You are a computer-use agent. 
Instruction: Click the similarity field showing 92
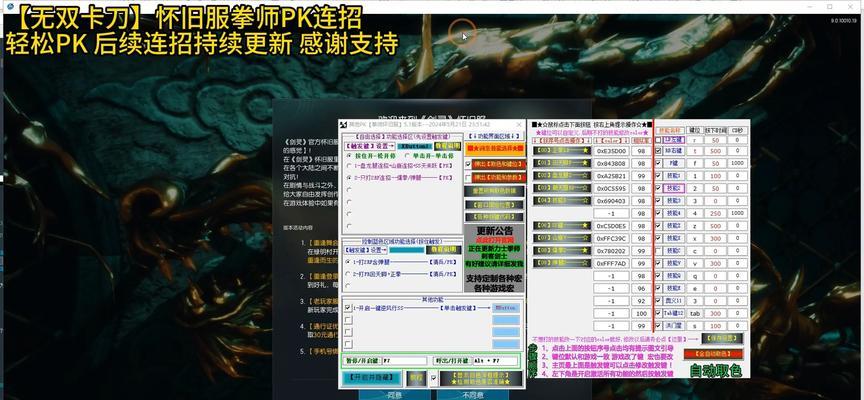pyautogui.click(x=641, y=301)
